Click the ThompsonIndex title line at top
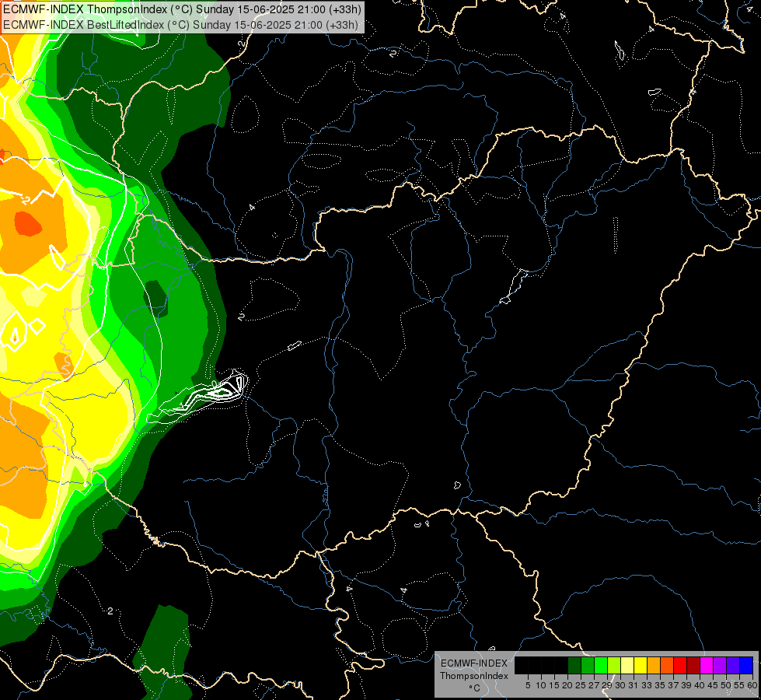The height and width of the screenshot is (700, 761). pos(180,9)
